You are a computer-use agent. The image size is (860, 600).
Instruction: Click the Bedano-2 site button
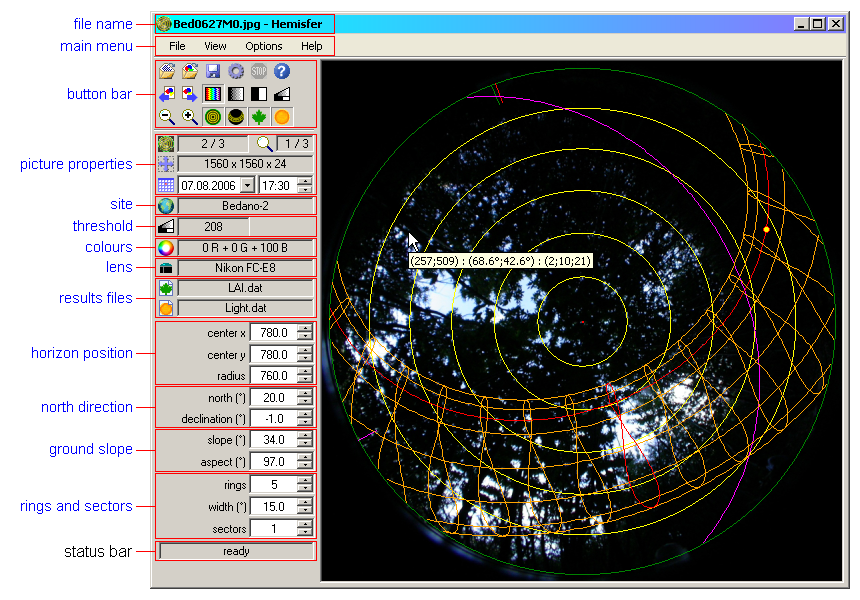245,206
